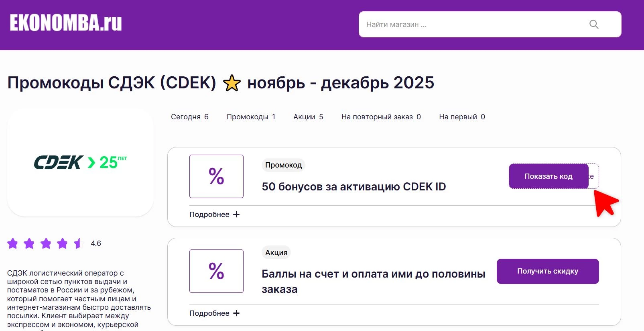The image size is (644, 331).
Task: Click the Показать код button
Action: tap(549, 176)
